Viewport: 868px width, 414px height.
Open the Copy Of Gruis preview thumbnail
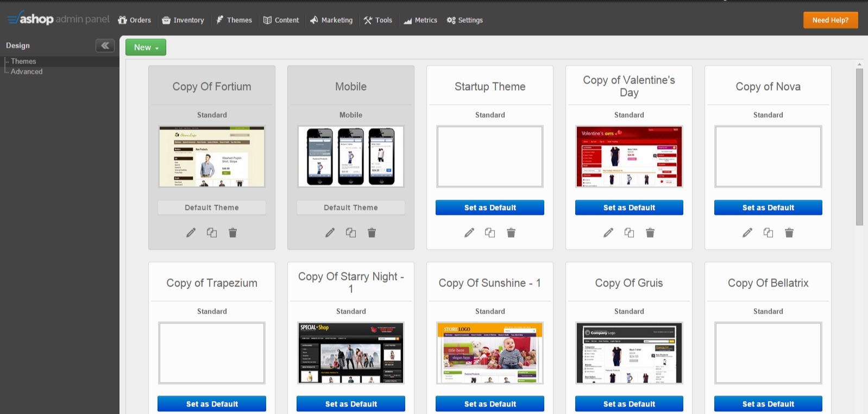(x=629, y=353)
